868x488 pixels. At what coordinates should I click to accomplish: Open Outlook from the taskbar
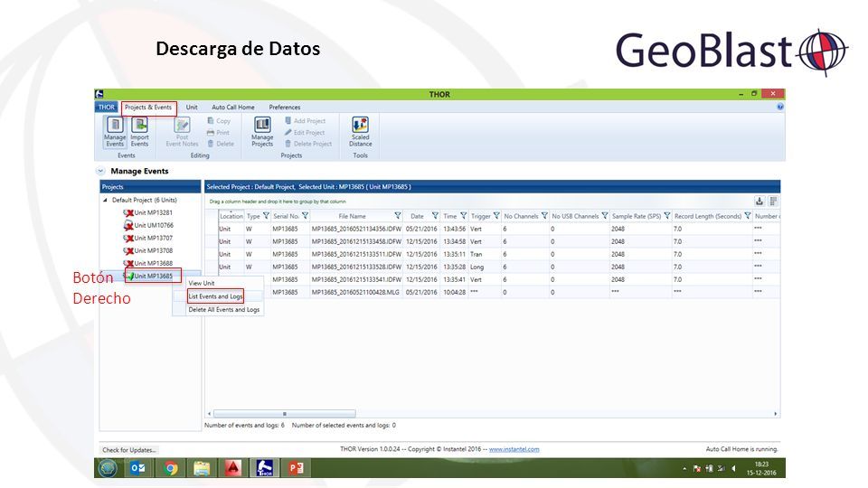[x=138, y=468]
